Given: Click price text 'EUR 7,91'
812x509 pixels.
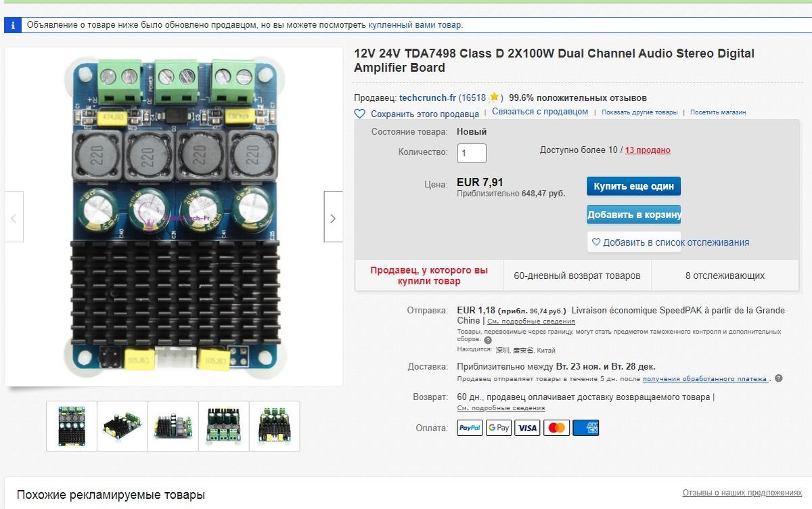Looking at the screenshot, I should (x=480, y=183).
